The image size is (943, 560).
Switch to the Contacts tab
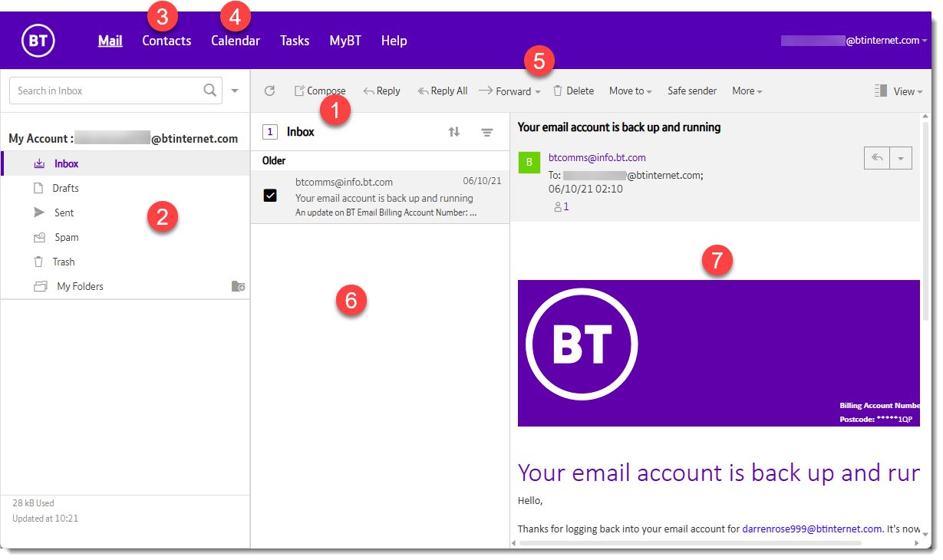tap(167, 41)
